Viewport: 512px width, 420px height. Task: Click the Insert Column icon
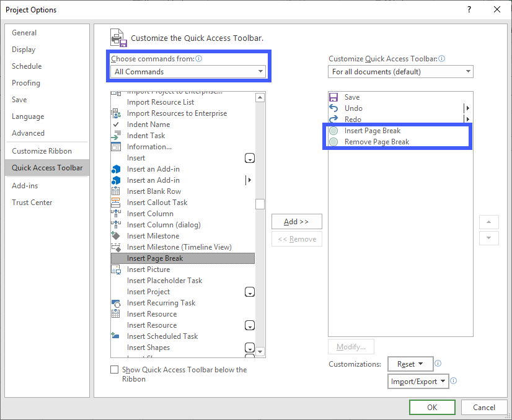116,214
